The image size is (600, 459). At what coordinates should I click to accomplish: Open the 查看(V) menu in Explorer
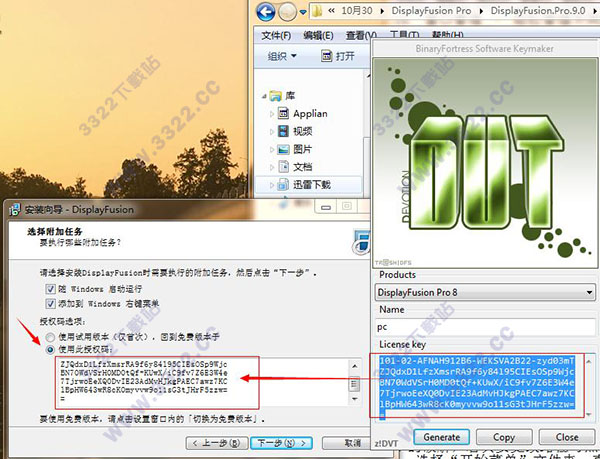(x=360, y=36)
